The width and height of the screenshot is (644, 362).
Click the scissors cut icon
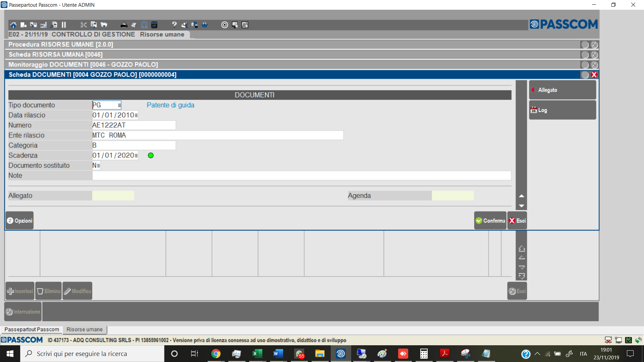click(84, 25)
